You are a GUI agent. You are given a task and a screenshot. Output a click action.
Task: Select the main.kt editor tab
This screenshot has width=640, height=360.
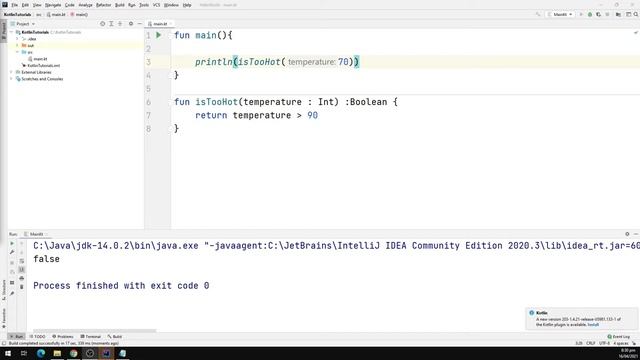click(x=159, y=24)
